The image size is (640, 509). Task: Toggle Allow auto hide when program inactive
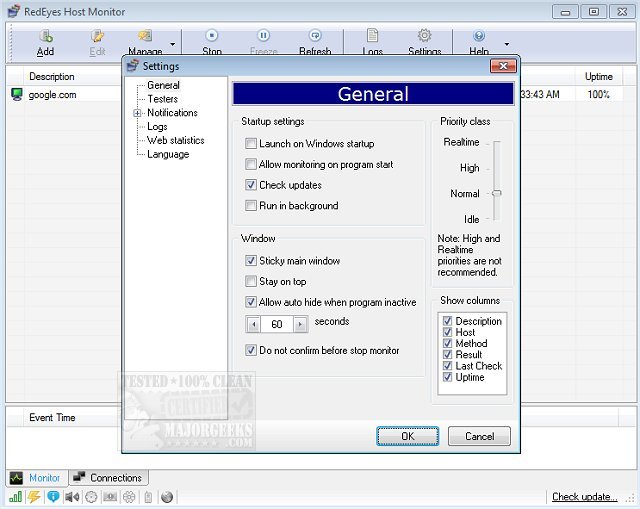[251, 302]
